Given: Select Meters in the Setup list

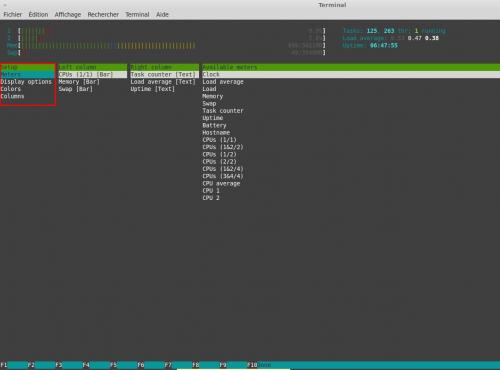Looking at the screenshot, I should pos(27,74).
